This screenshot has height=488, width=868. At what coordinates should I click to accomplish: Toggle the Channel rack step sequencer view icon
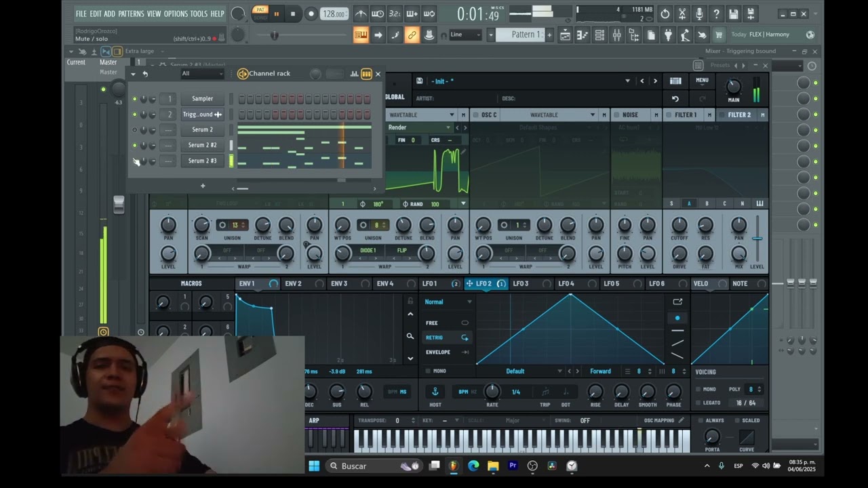click(x=366, y=74)
